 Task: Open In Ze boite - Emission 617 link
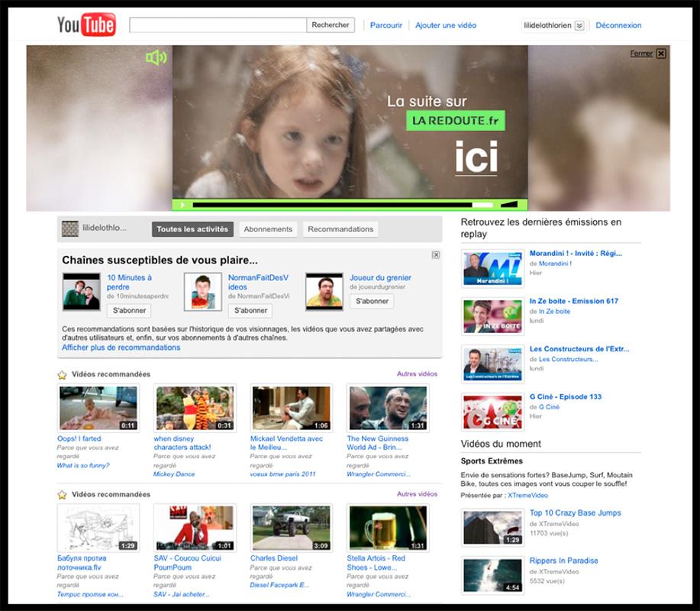coord(574,301)
